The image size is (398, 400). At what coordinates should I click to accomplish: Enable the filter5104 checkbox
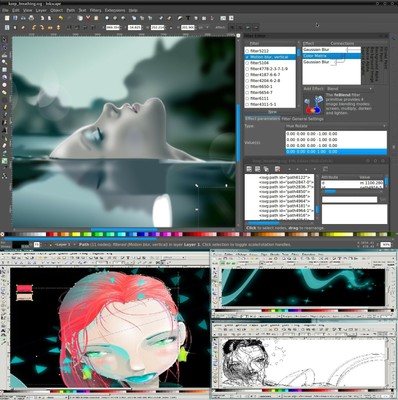tap(247, 63)
